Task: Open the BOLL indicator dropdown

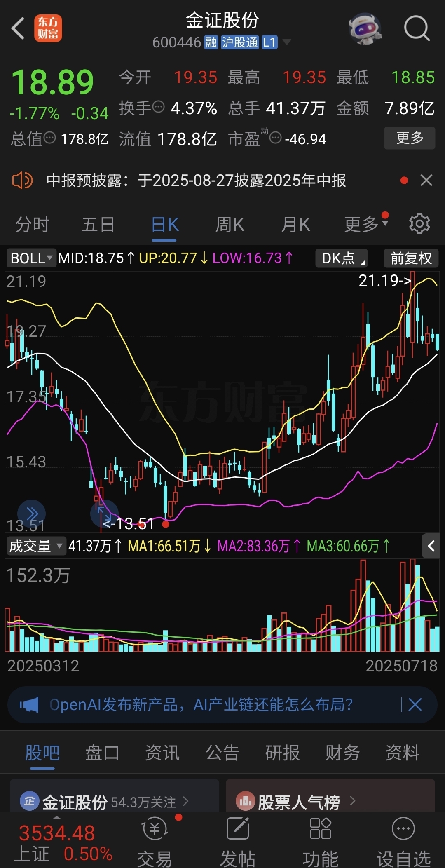Action: [x=31, y=258]
